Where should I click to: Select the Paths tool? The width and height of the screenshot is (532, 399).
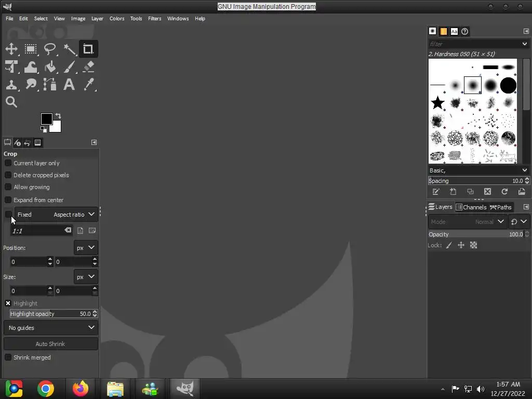pos(50,84)
